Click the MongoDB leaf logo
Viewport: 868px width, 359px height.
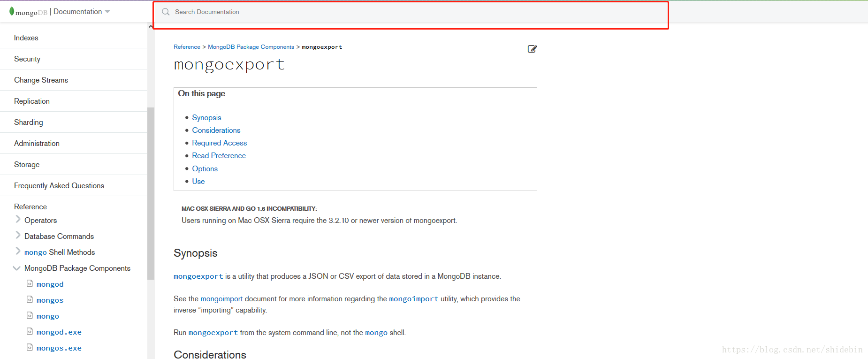point(12,11)
